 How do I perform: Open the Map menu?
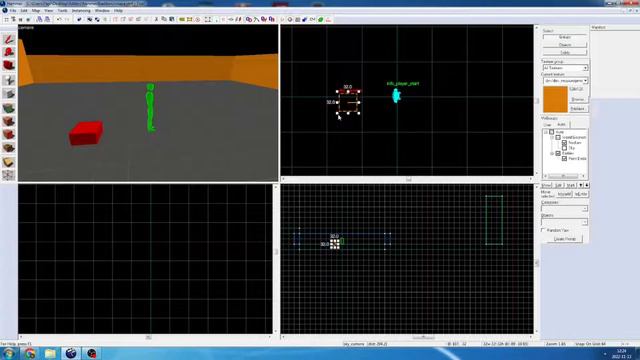coord(36,11)
